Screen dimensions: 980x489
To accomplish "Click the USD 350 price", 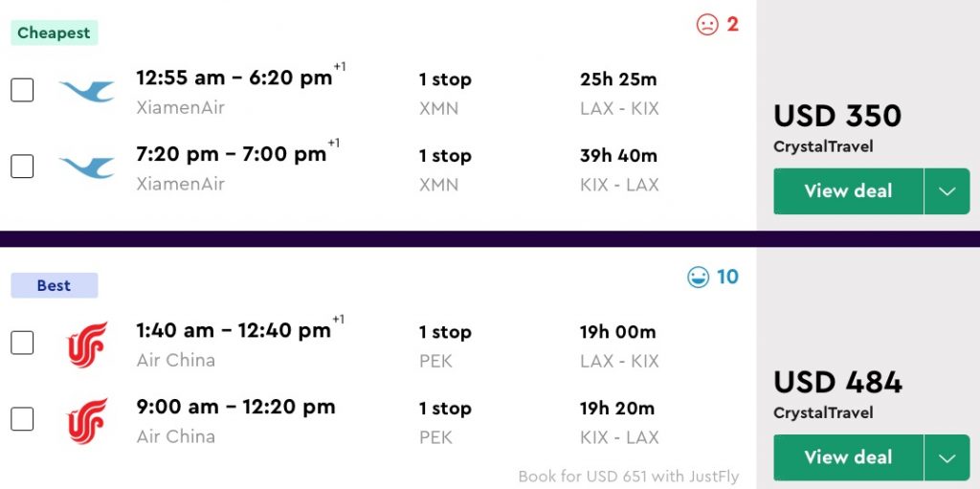I will click(837, 116).
